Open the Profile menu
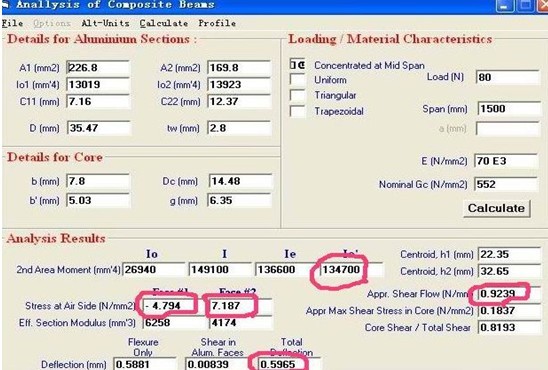The height and width of the screenshot is (370, 548). click(217, 23)
